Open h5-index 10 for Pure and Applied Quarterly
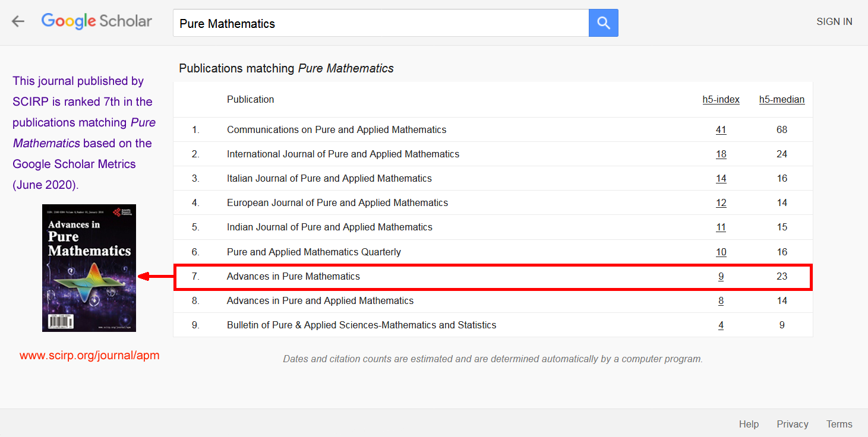 point(721,252)
